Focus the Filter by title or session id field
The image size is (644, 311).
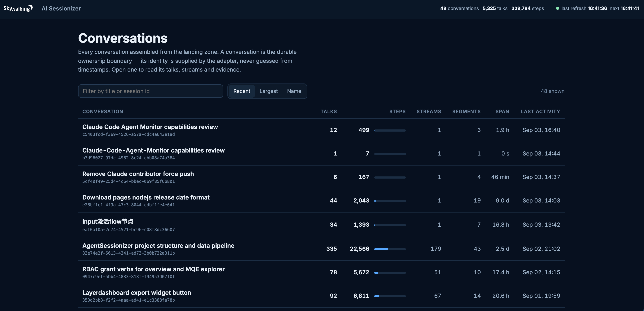click(x=150, y=91)
